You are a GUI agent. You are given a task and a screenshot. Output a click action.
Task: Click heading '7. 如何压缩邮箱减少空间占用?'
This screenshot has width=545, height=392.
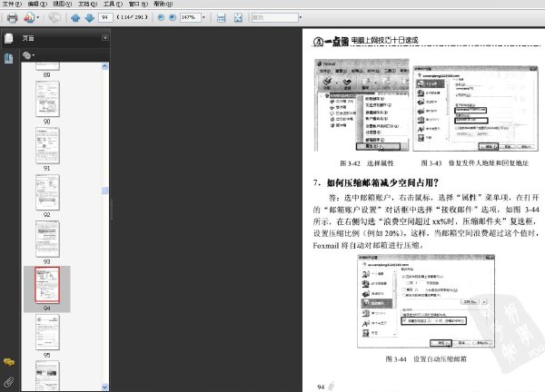(x=375, y=182)
